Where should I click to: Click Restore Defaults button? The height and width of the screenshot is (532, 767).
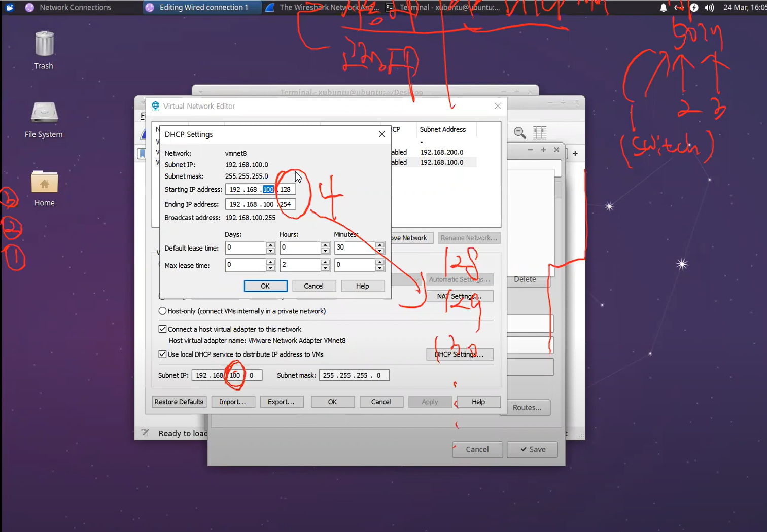(179, 402)
